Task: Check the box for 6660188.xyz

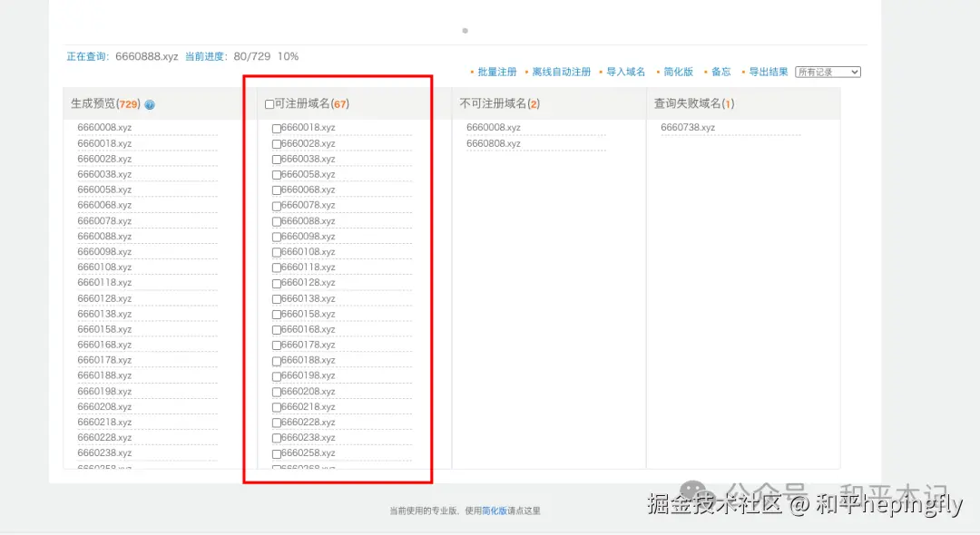Action: [276, 361]
